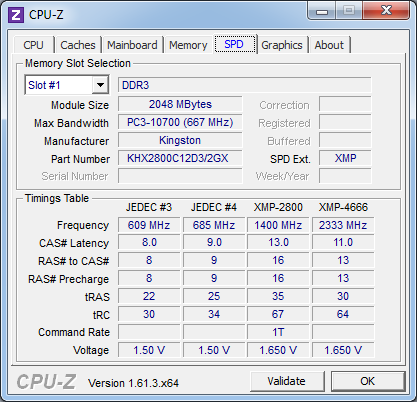Click the Validate button
The height and width of the screenshot is (402, 417).
click(287, 381)
